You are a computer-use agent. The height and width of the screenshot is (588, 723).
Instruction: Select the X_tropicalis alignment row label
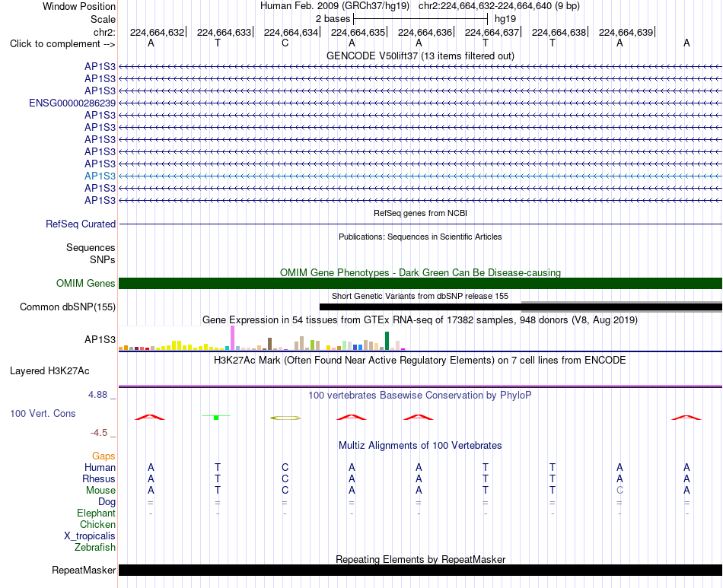point(90,536)
